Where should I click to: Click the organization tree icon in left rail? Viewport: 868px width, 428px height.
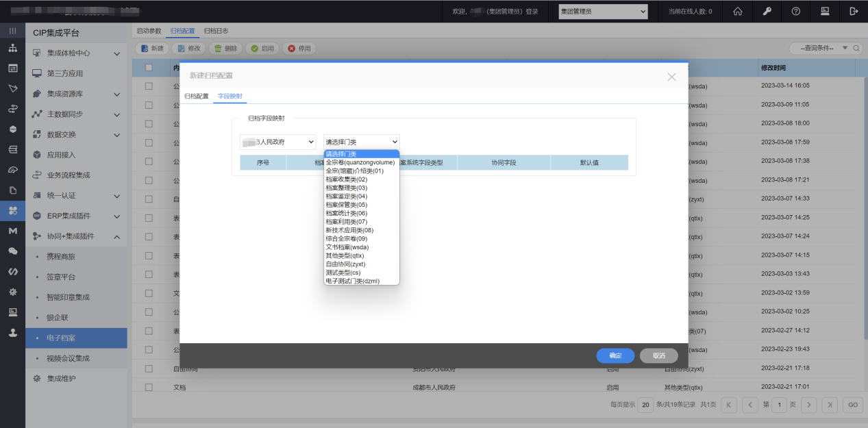[12, 49]
